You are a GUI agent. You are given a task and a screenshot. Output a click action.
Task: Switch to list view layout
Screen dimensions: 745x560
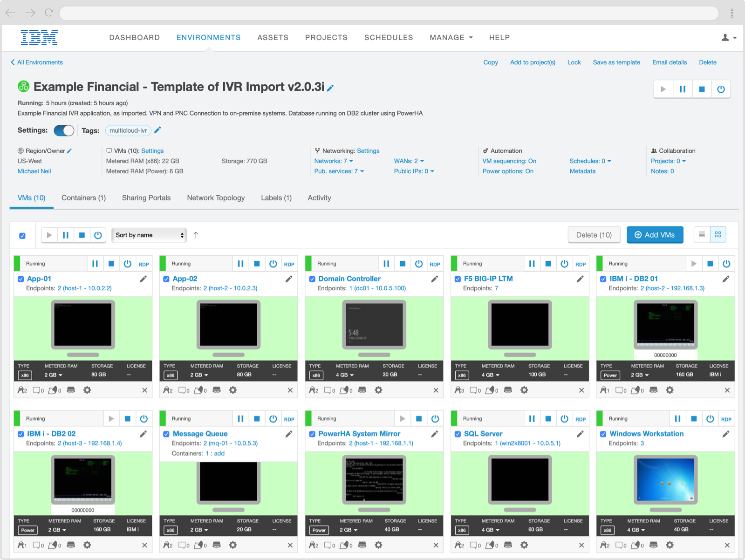[702, 235]
